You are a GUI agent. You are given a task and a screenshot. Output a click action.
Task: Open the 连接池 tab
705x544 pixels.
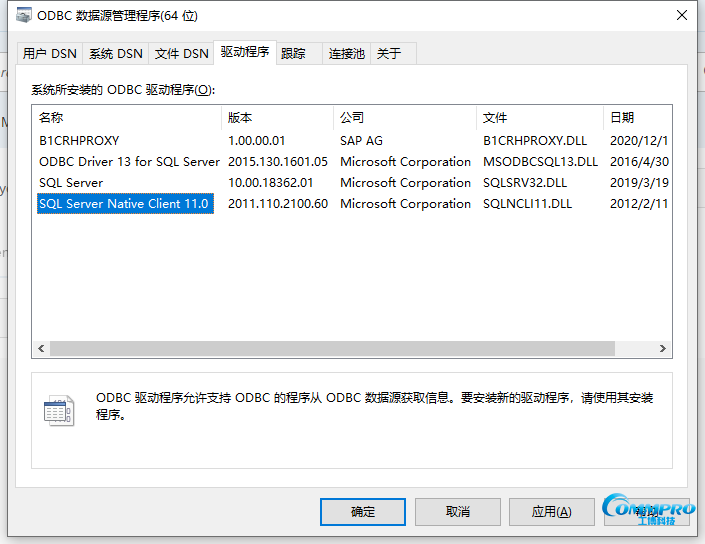click(x=347, y=54)
